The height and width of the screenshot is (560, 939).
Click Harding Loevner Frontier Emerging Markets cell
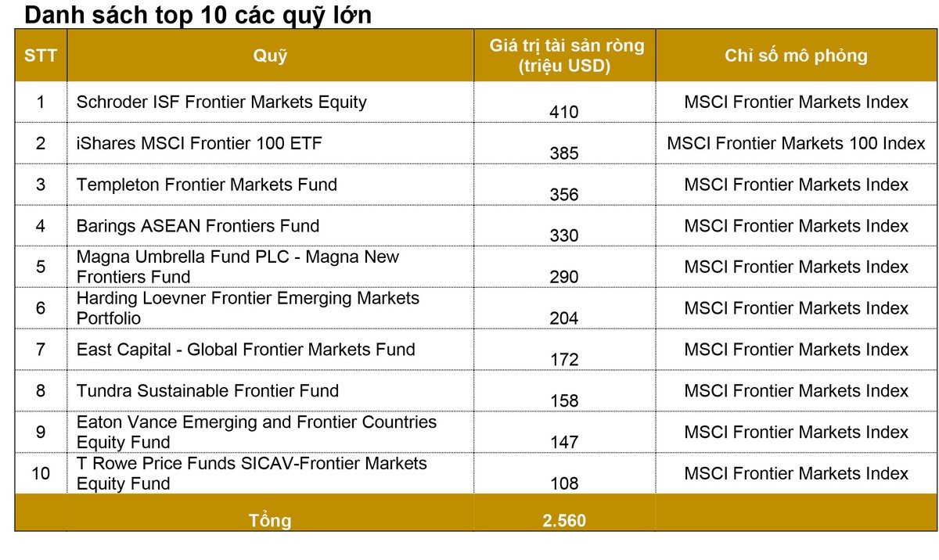[x=247, y=308]
